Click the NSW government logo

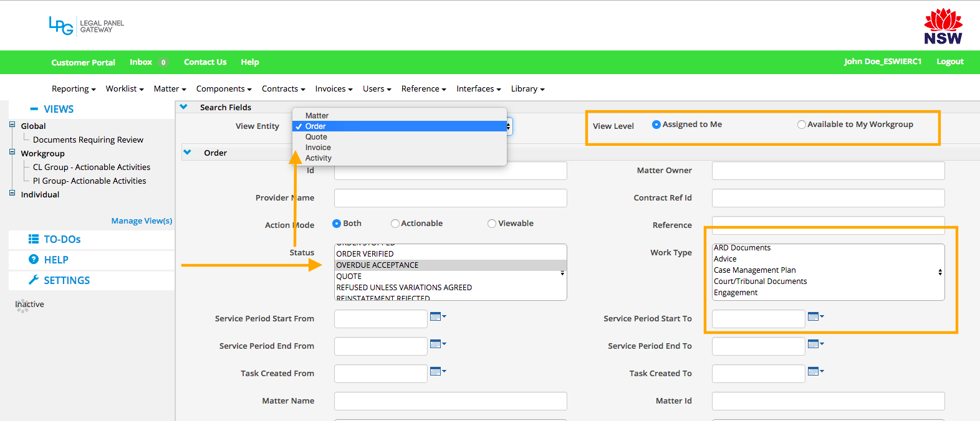(x=943, y=27)
